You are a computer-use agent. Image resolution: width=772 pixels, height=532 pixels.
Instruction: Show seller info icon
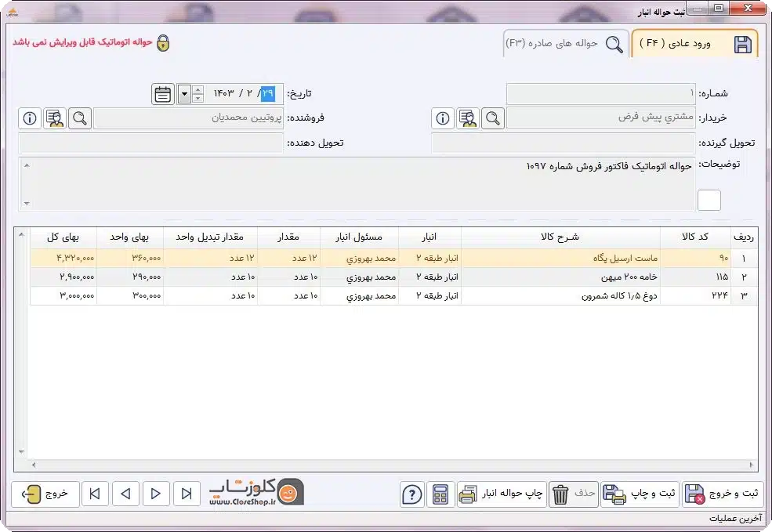click(x=30, y=118)
